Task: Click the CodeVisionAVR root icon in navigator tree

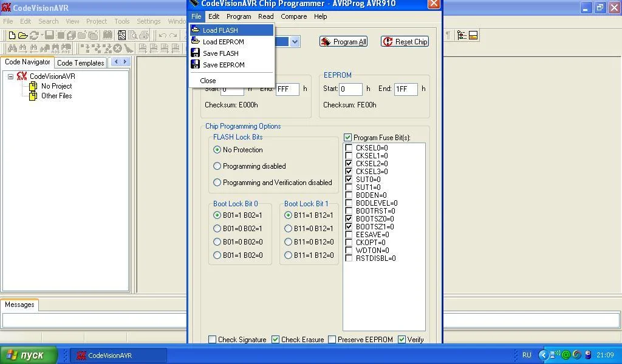Action: click(x=22, y=76)
